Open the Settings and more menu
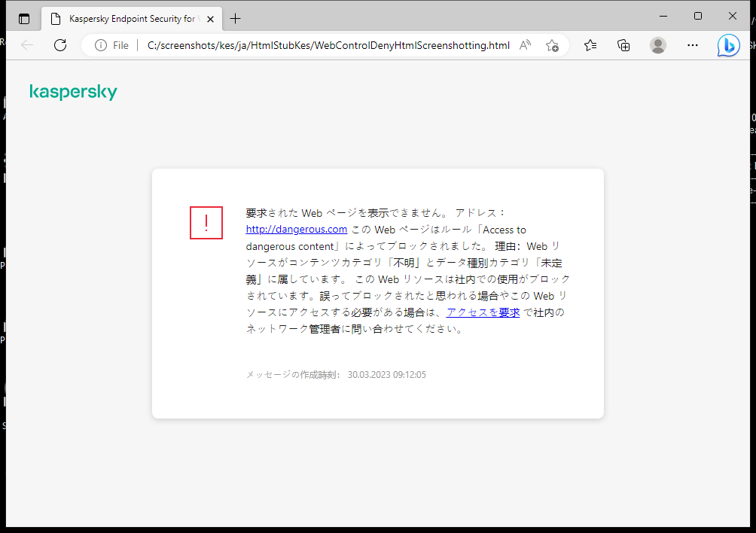 692,45
